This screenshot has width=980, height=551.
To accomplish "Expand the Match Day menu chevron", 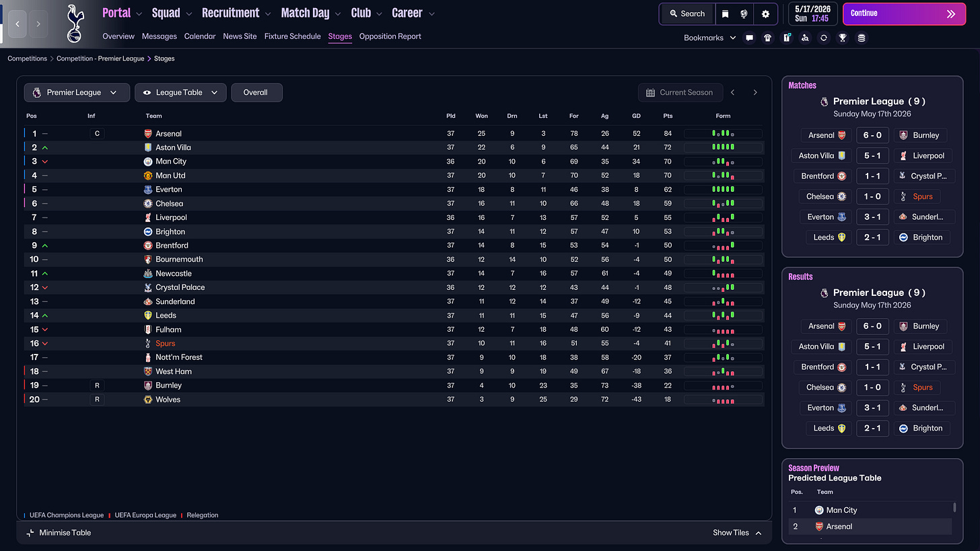I will pyautogui.click(x=339, y=13).
